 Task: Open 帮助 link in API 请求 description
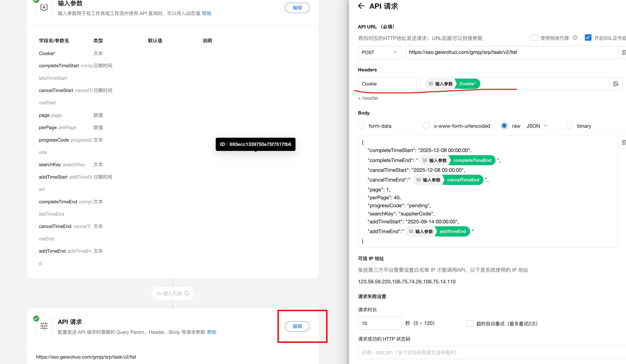point(211,332)
